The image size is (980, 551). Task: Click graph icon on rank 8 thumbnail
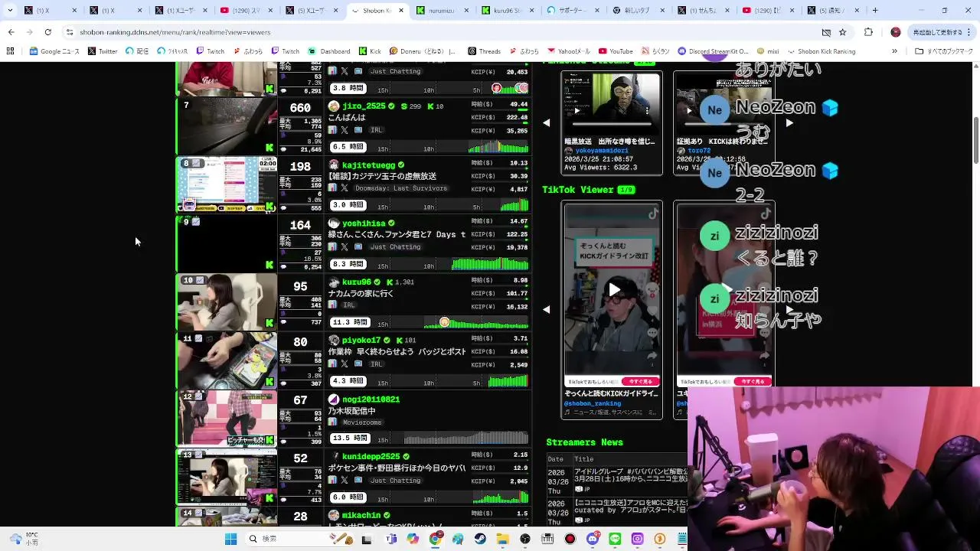point(198,164)
